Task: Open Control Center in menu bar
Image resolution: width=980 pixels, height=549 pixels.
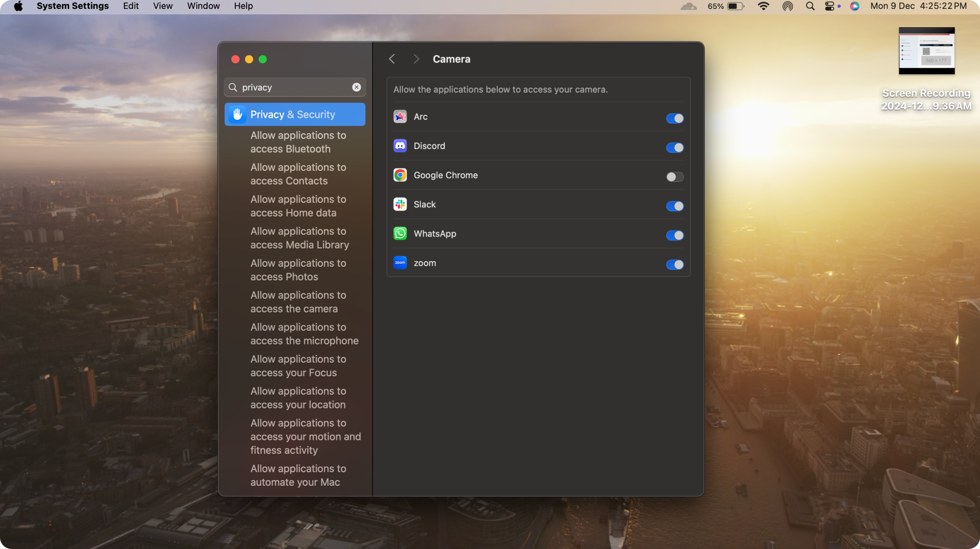Action: pos(830,6)
